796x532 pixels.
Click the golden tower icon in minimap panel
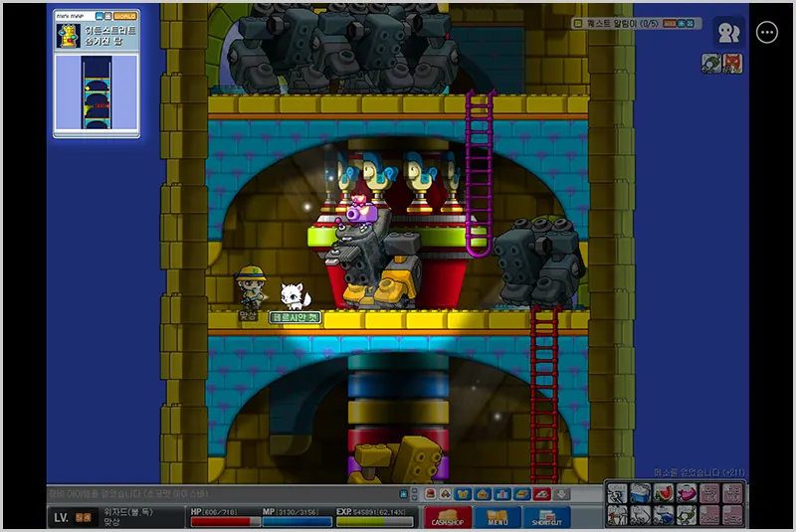68,36
